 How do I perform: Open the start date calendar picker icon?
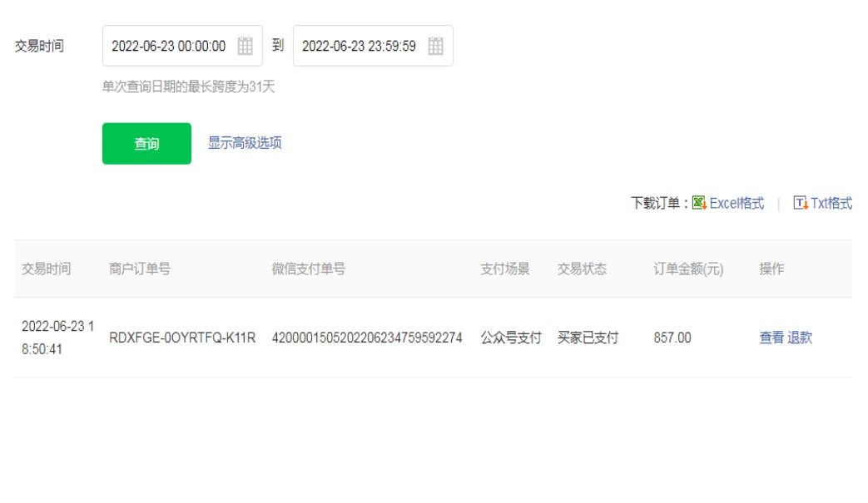point(245,46)
